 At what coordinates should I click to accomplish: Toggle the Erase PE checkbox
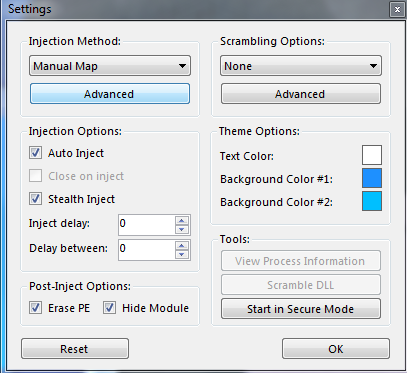pos(35,308)
